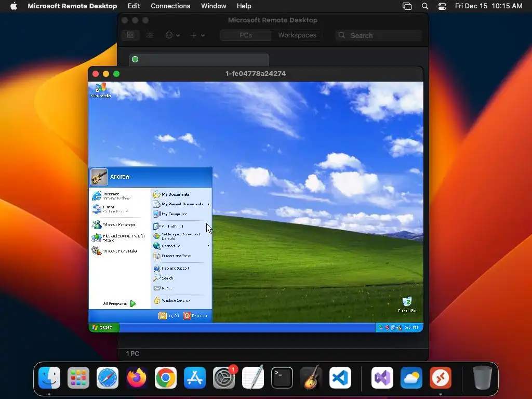Image resolution: width=532 pixels, height=399 pixels.
Task: Expand All Programs with the green arrow
Action: (x=133, y=303)
